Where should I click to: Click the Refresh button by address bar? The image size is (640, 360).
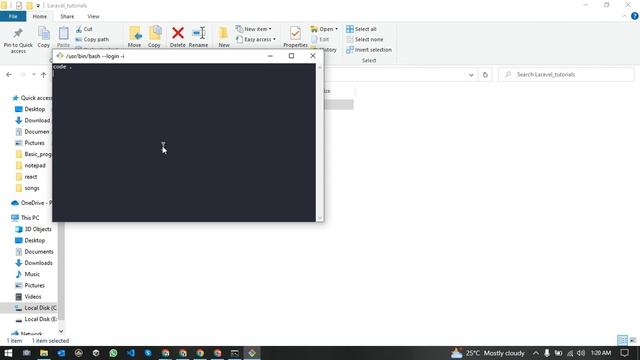click(x=485, y=75)
